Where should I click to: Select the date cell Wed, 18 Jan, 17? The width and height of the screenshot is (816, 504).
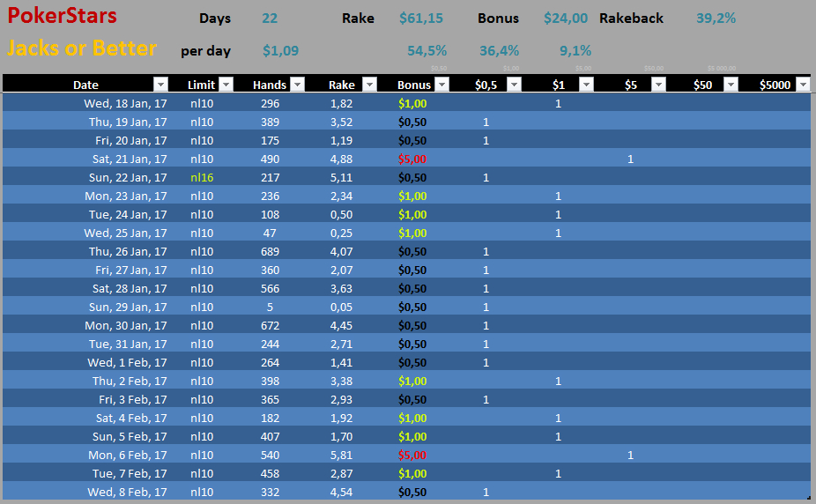click(x=125, y=103)
